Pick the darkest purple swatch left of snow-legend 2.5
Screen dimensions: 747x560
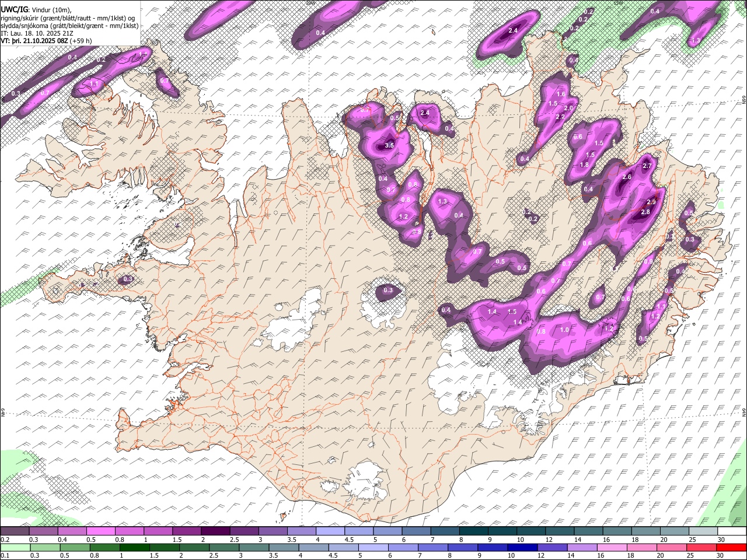pyautogui.click(x=215, y=531)
